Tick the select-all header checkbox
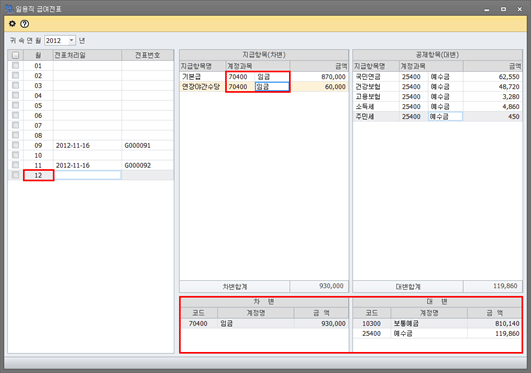This screenshot has height=373, width=531. pos(16,55)
